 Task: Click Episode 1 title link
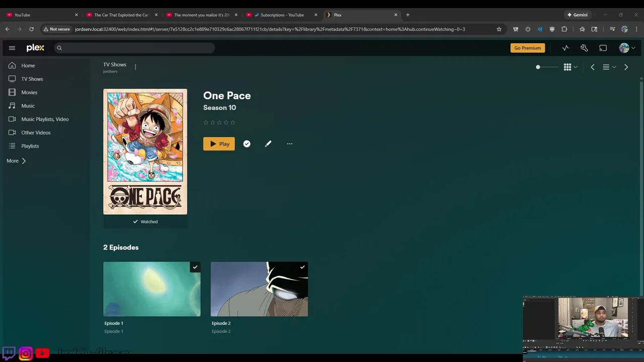(x=114, y=323)
